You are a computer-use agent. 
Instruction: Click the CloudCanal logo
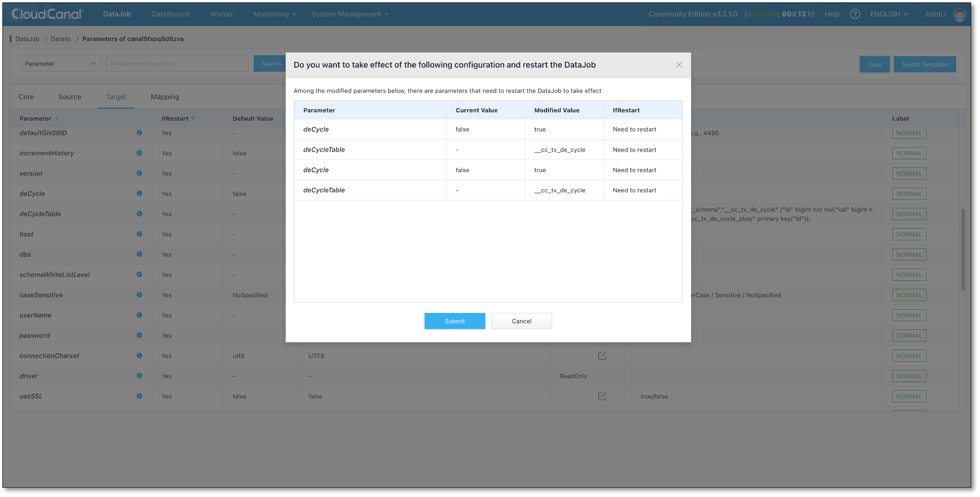[47, 14]
